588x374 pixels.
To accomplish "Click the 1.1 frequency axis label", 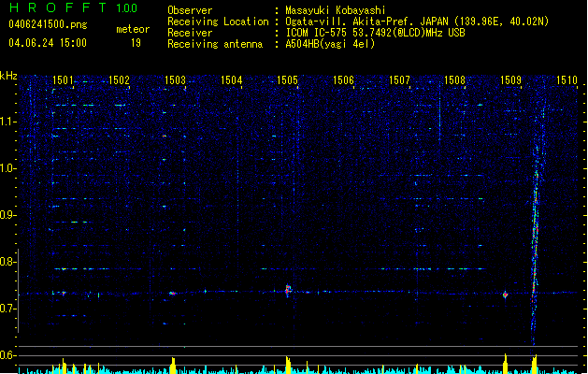I will [7, 122].
